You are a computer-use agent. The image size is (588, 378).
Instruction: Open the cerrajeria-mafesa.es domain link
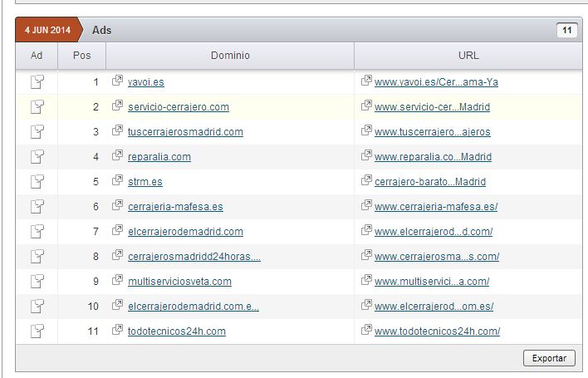[175, 207]
